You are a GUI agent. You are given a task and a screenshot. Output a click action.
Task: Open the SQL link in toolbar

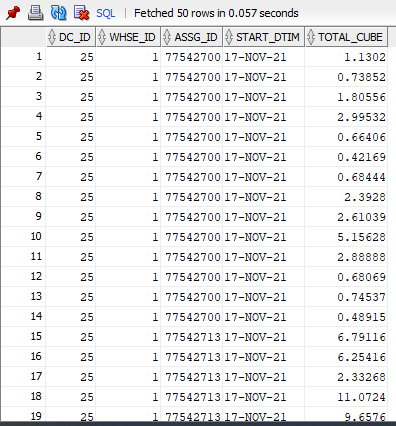[x=106, y=13]
